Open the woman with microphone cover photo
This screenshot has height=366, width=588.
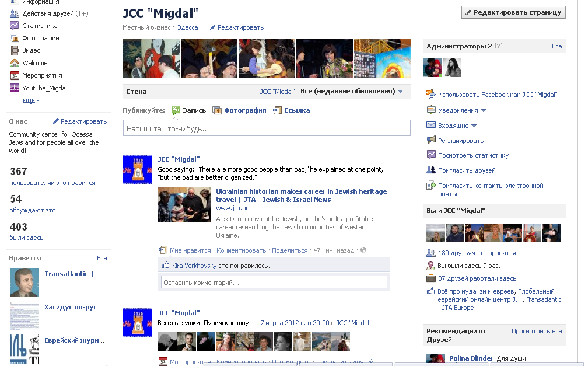tap(325, 58)
